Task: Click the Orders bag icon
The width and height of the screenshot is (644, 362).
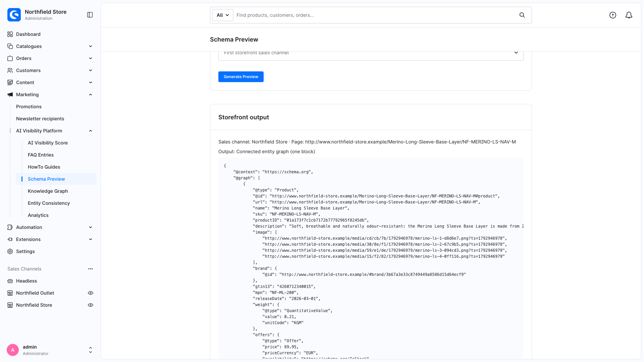Action: (x=10, y=58)
